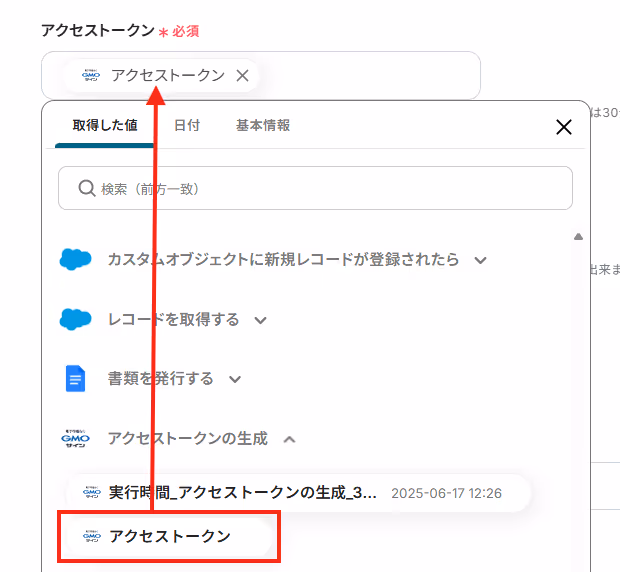This screenshot has width=620, height=572.
Task: Click the GMO sign icon beside アクセストークンの生成
Action: point(76,438)
